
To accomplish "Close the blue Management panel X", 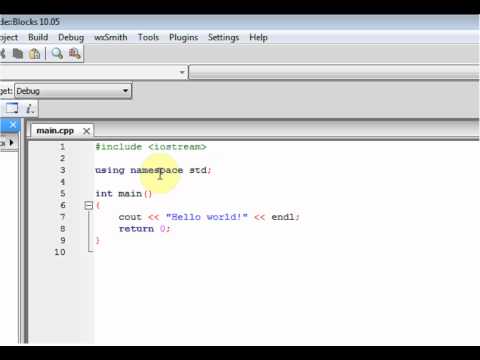I will point(13,125).
